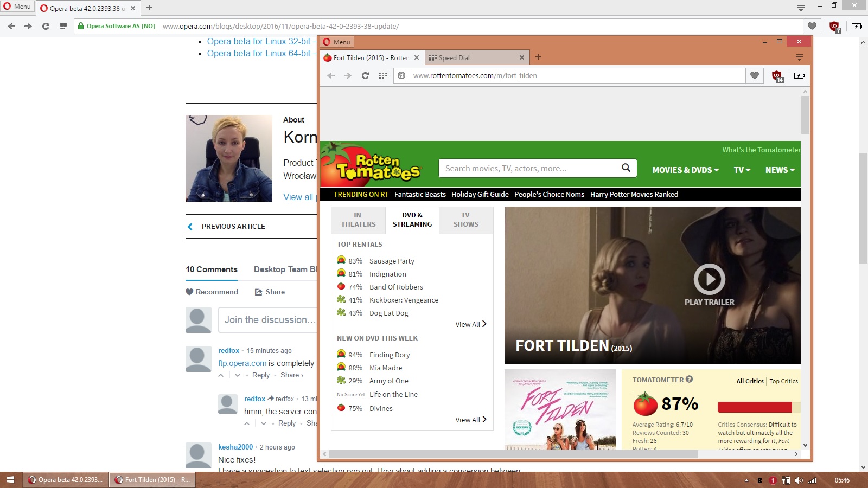The height and width of the screenshot is (488, 868).
Task: Switch to TV Shows tab
Action: pyautogui.click(x=466, y=220)
